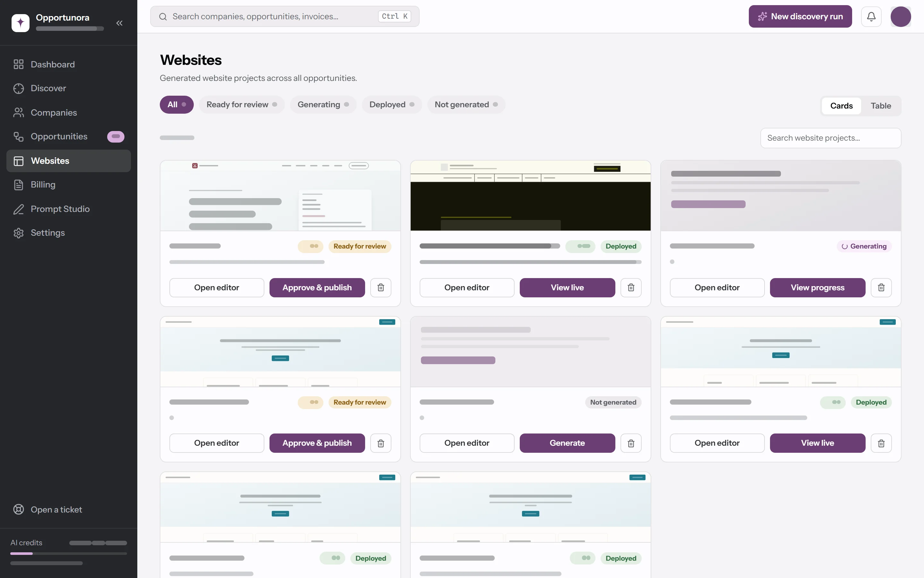Image resolution: width=924 pixels, height=578 pixels.
Task: Delete second-row Ready for review card
Action: 381,443
